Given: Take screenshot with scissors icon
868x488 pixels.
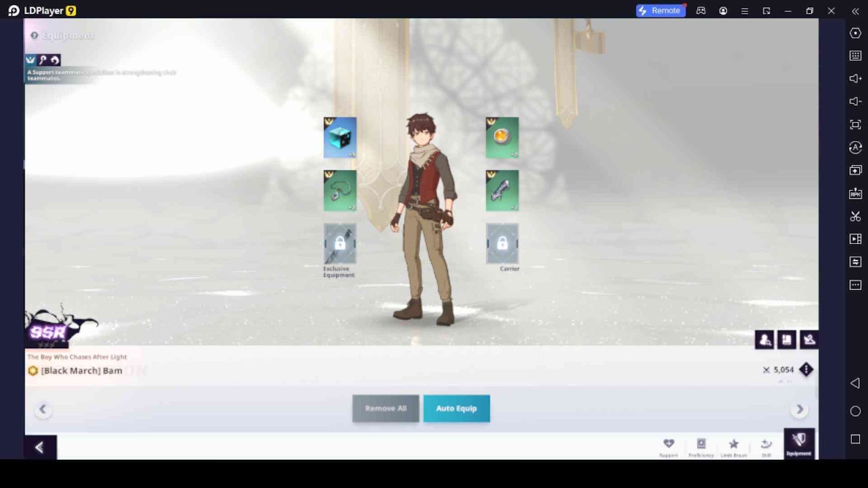Looking at the screenshot, I should coord(856,216).
